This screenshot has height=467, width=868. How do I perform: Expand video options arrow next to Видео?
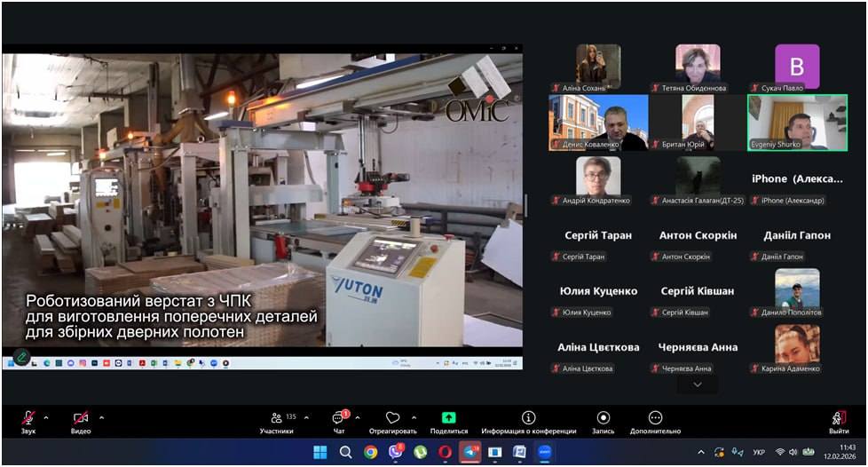point(101,417)
